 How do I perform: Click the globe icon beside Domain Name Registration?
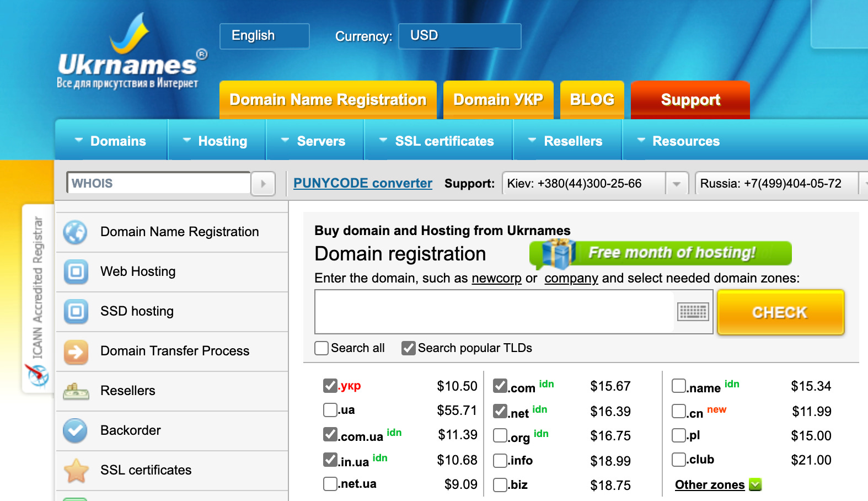(x=75, y=232)
